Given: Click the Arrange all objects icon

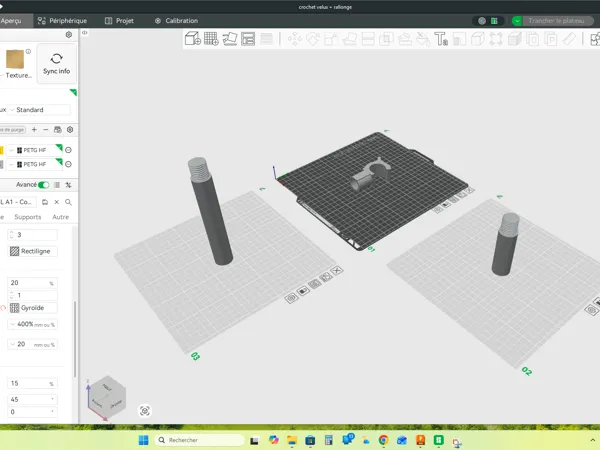Looking at the screenshot, I should (x=248, y=39).
